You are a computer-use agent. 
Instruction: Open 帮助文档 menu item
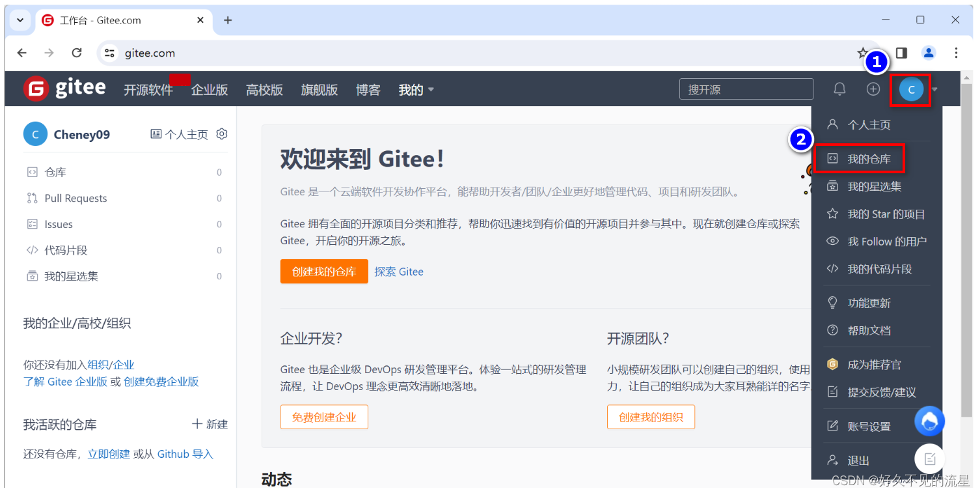pyautogui.click(x=877, y=330)
